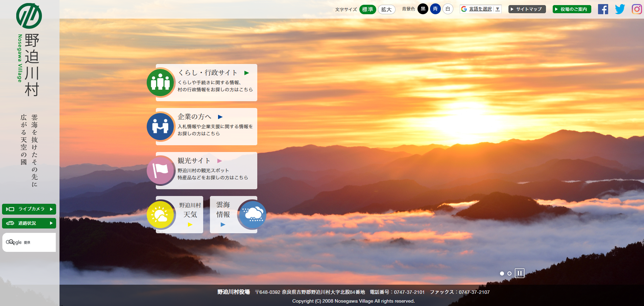Click the green arrow beside くらし・行政サイト
Image resolution: width=644 pixels, height=306 pixels.
(x=247, y=73)
